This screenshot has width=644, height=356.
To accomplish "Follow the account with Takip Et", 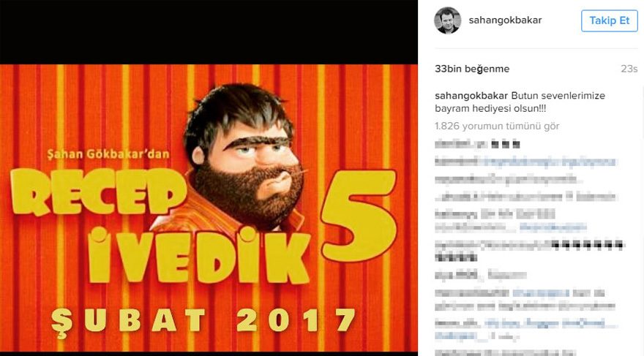I will (x=610, y=20).
